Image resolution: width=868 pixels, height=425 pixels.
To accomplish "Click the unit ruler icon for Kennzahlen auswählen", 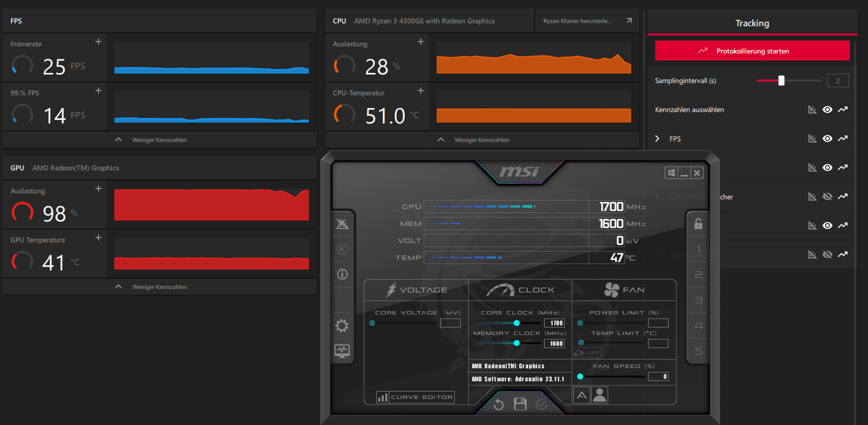I will click(813, 109).
